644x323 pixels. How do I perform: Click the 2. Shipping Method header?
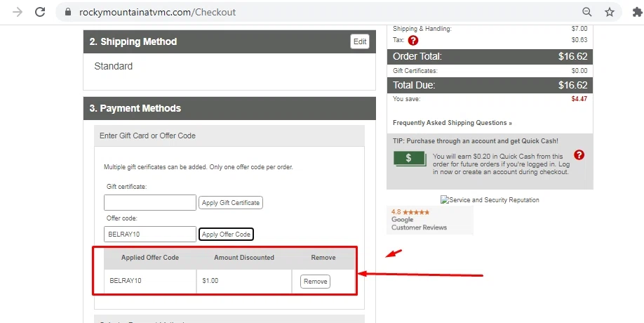coord(229,41)
